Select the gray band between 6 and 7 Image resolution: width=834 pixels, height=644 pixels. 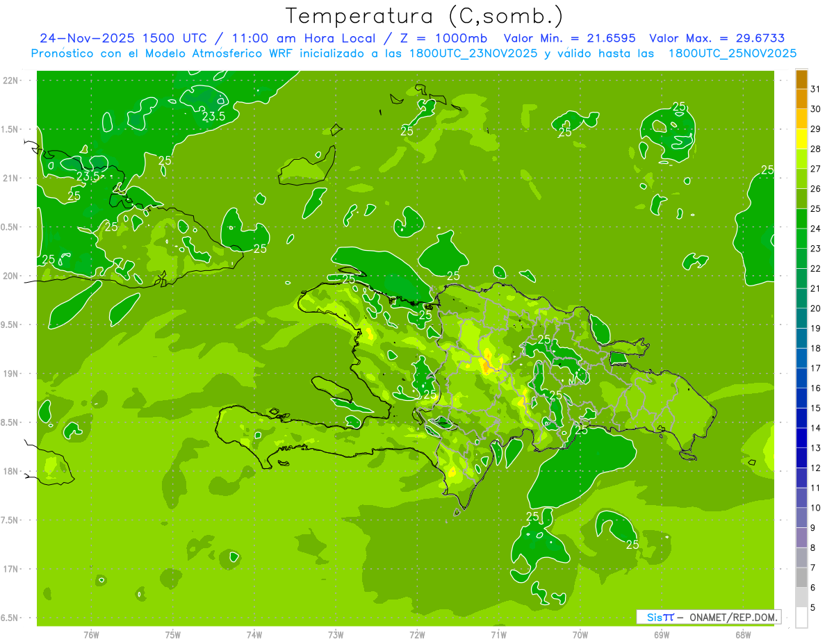[801, 577]
